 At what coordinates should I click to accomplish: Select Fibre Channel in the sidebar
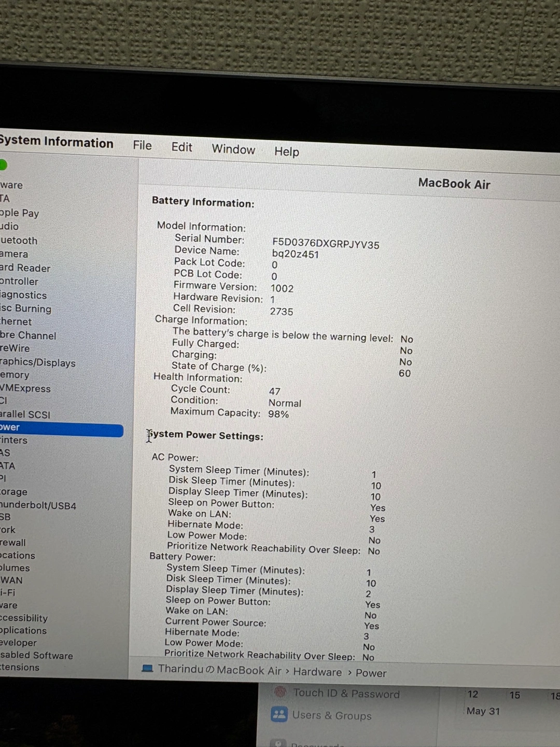click(x=28, y=335)
